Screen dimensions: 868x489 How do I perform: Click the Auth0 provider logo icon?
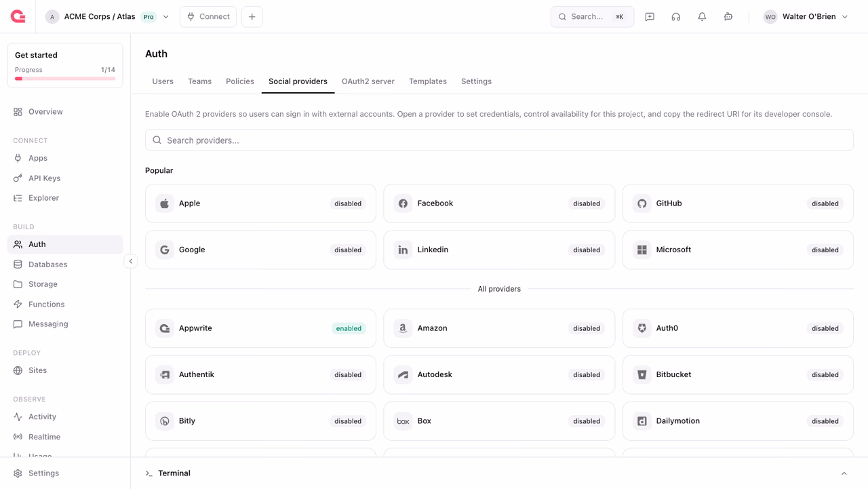click(x=642, y=328)
